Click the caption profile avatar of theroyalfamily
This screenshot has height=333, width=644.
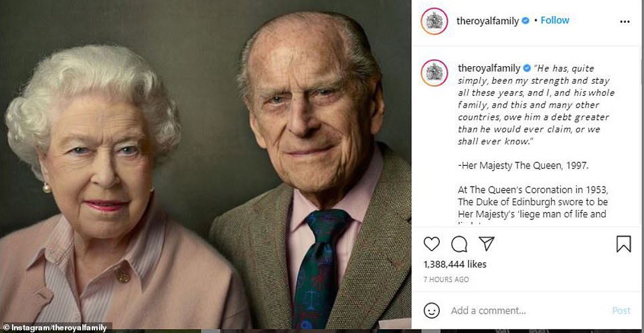click(434, 73)
